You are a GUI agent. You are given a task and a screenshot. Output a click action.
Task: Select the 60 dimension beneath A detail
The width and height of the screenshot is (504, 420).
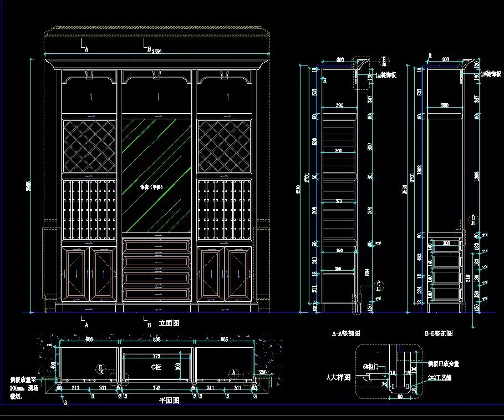point(400,397)
